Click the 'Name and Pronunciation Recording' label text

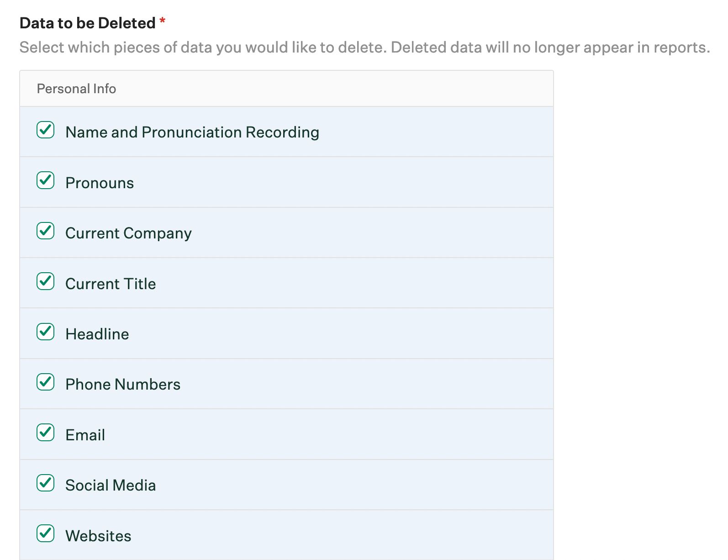click(192, 132)
